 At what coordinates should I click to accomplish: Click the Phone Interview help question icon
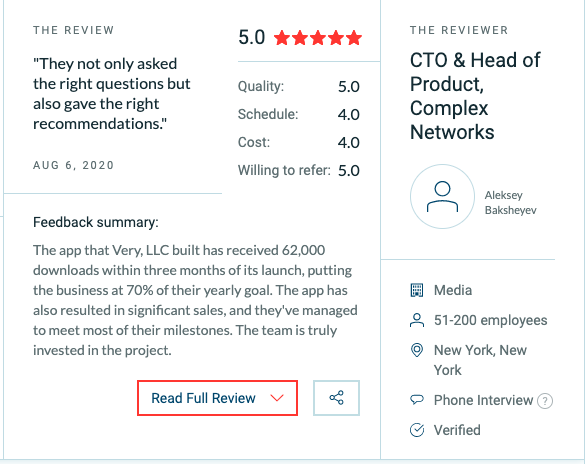point(545,401)
